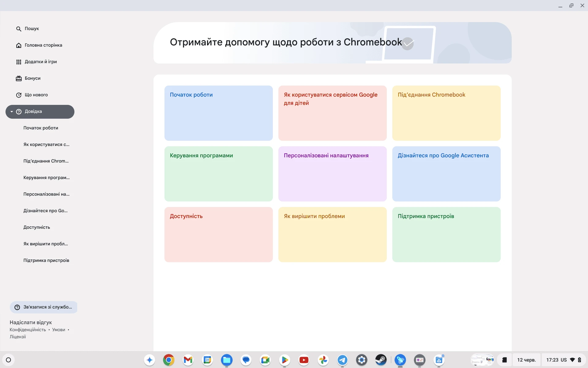The height and width of the screenshot is (368, 588).
Task: Open the Як вирішити проблеми card
Action: 333,235
